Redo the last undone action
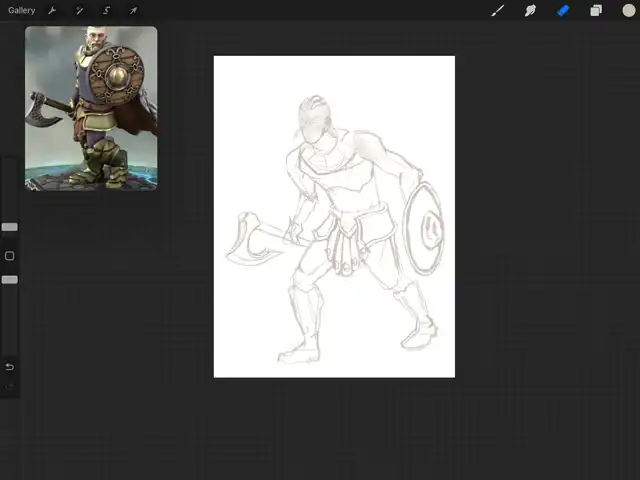This screenshot has width=640, height=480. click(x=9, y=387)
